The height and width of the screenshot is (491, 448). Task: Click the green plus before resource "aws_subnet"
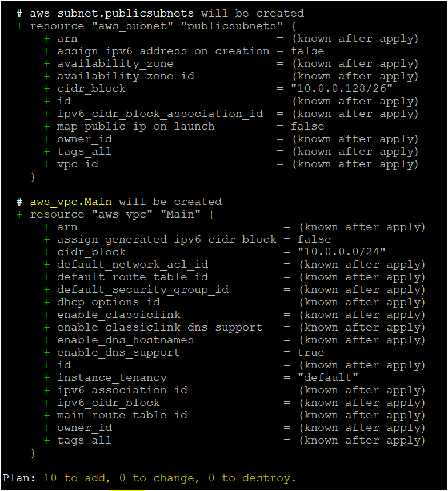click(19, 26)
